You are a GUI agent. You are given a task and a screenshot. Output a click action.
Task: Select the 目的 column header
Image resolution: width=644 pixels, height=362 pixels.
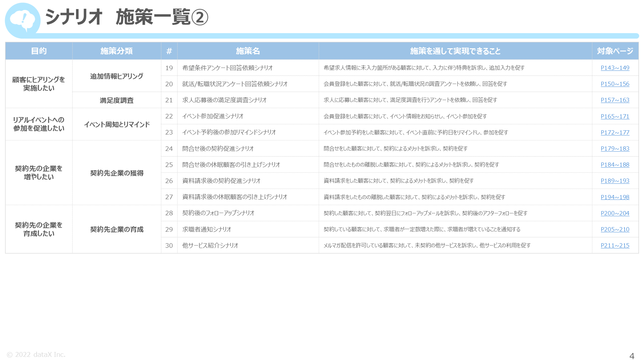pyautogui.click(x=39, y=51)
